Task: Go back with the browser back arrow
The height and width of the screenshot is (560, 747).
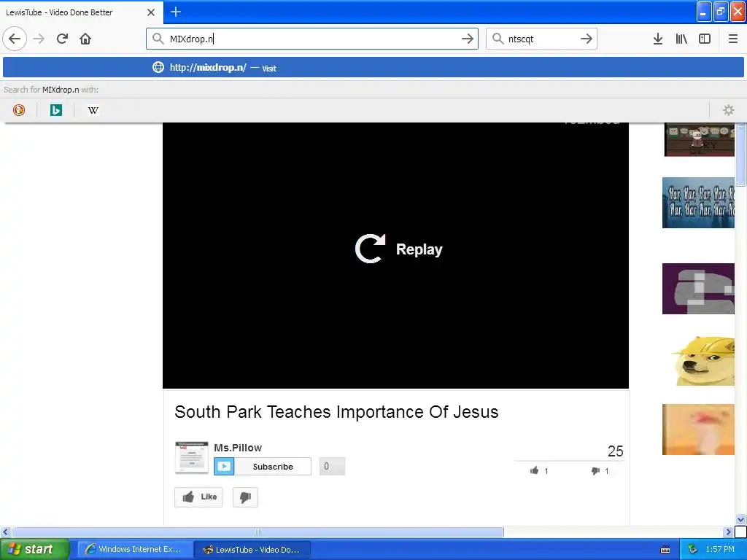Action: coord(15,39)
